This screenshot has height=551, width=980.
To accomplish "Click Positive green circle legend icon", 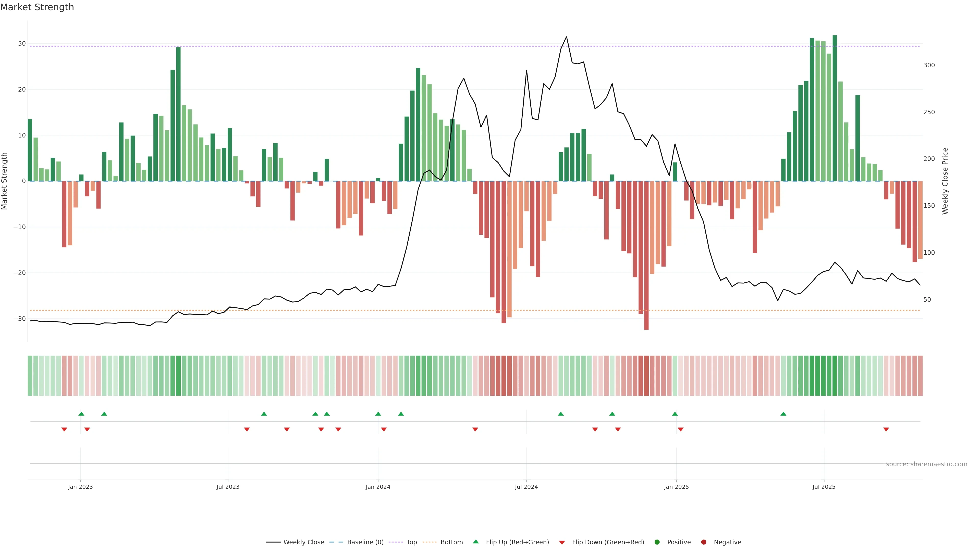I will [x=657, y=542].
